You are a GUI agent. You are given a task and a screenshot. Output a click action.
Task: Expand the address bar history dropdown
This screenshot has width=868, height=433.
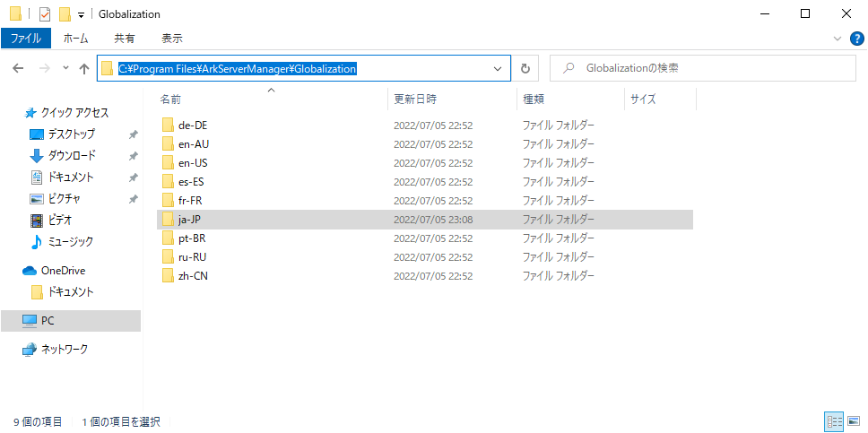tap(497, 69)
